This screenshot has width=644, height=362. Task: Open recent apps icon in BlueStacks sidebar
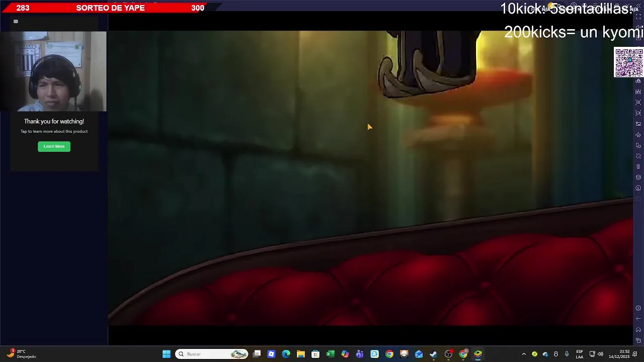tap(638, 340)
